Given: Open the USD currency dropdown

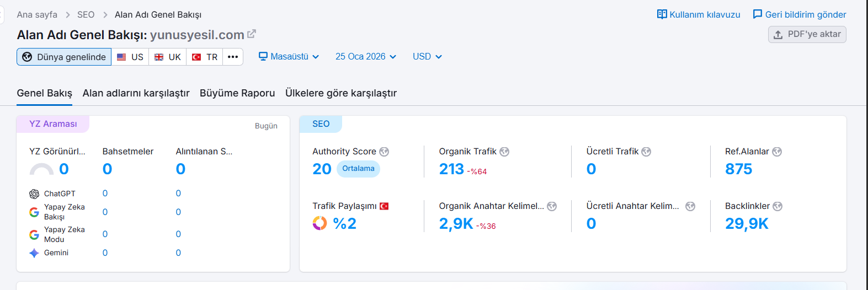Looking at the screenshot, I should click(x=427, y=57).
